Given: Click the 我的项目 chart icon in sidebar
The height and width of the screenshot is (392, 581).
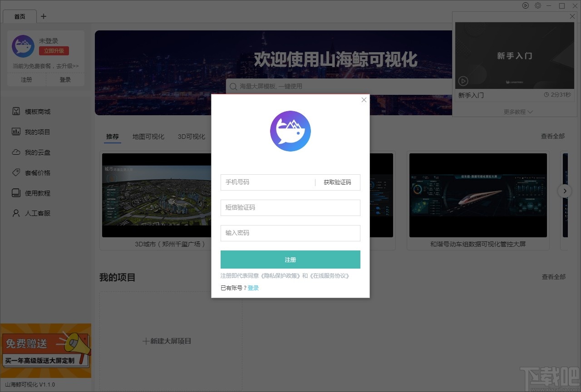Looking at the screenshot, I should point(16,132).
